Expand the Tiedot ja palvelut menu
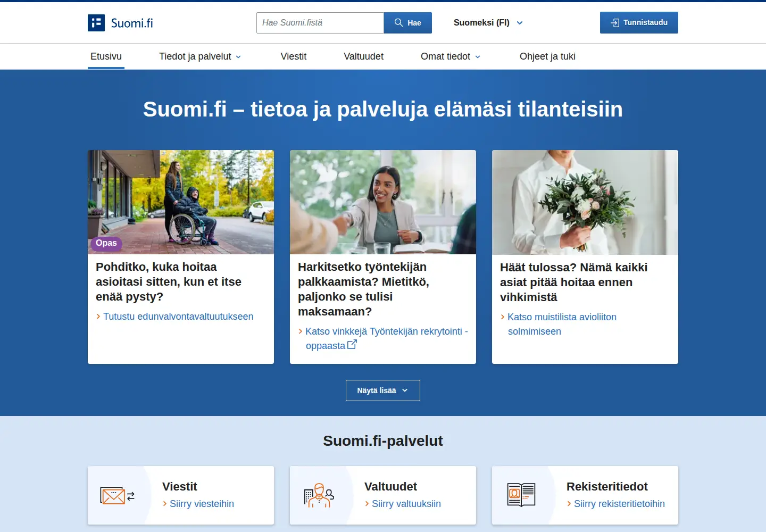This screenshot has height=532, width=766. (x=200, y=56)
